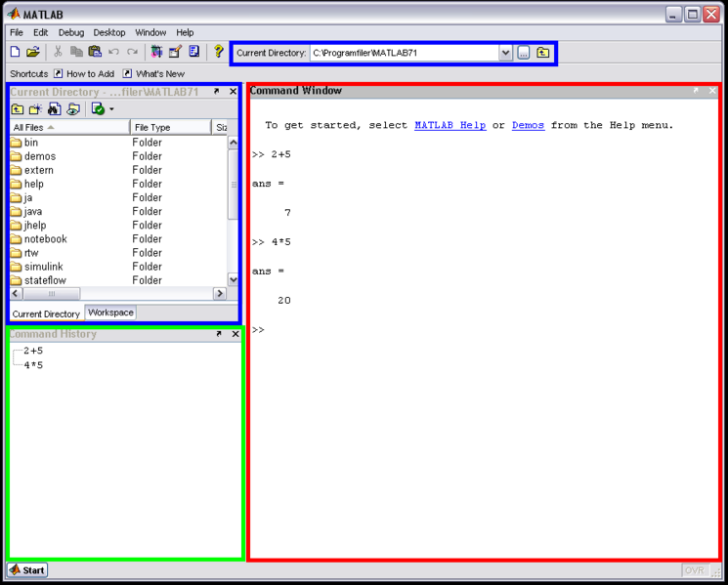
Task: Sort by All Files column header
Action: [x=69, y=127]
